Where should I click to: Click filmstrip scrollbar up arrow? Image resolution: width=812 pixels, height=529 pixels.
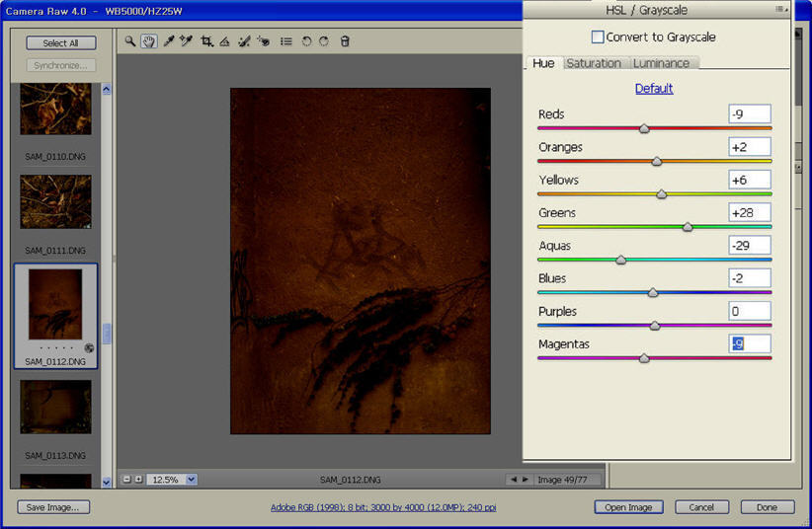click(x=106, y=89)
